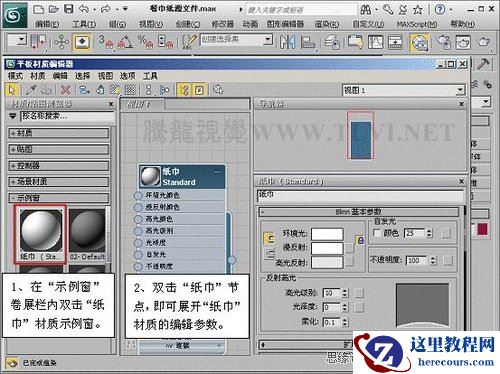Expand the 控制器 rollout in browser
Screen dimensions: 500x374
[59, 165]
